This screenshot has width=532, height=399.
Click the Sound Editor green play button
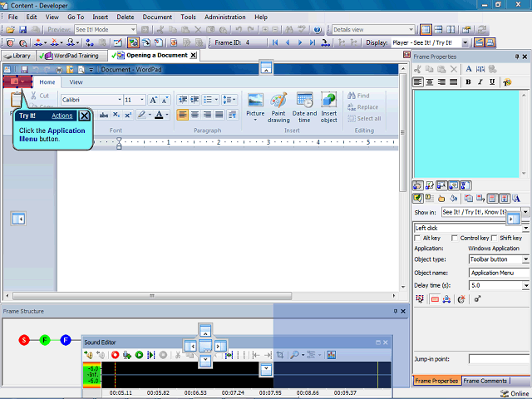click(x=139, y=355)
